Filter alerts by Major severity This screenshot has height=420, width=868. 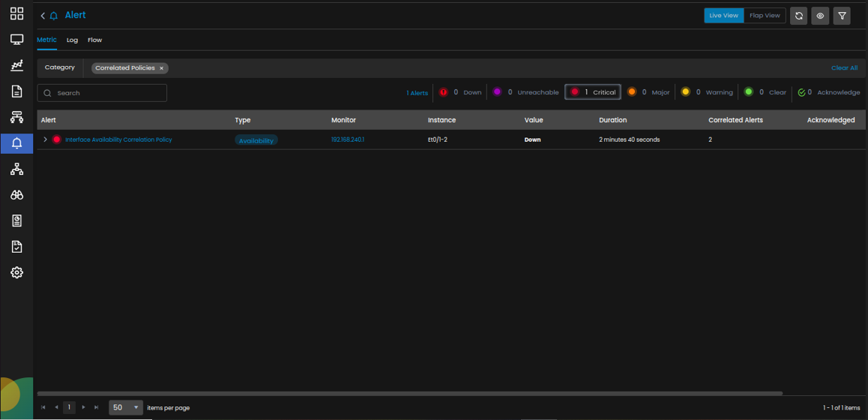(x=648, y=92)
